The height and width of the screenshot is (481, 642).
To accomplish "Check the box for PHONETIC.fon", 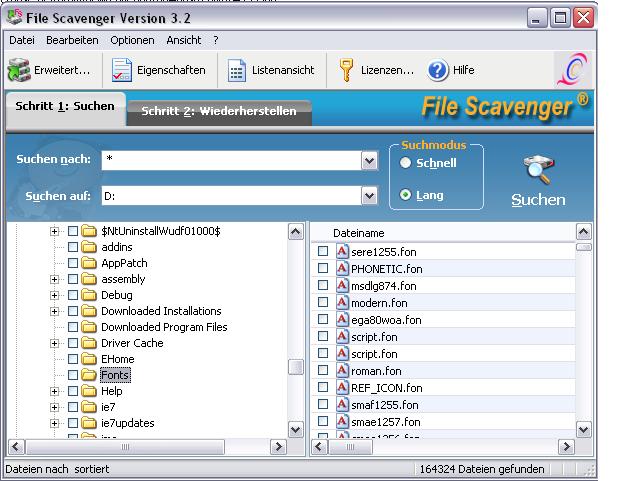I will [323, 268].
